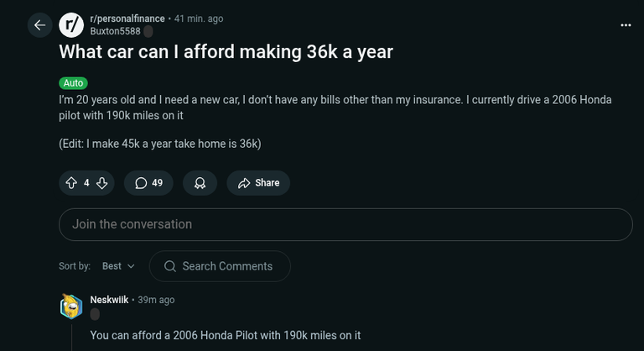Viewport: 644px width, 351px height.
Task: Open the Neskwiik commenter profile
Action: pos(109,300)
